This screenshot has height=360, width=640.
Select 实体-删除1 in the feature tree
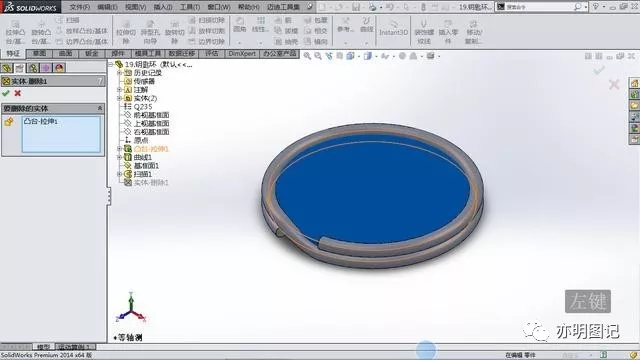click(151, 182)
